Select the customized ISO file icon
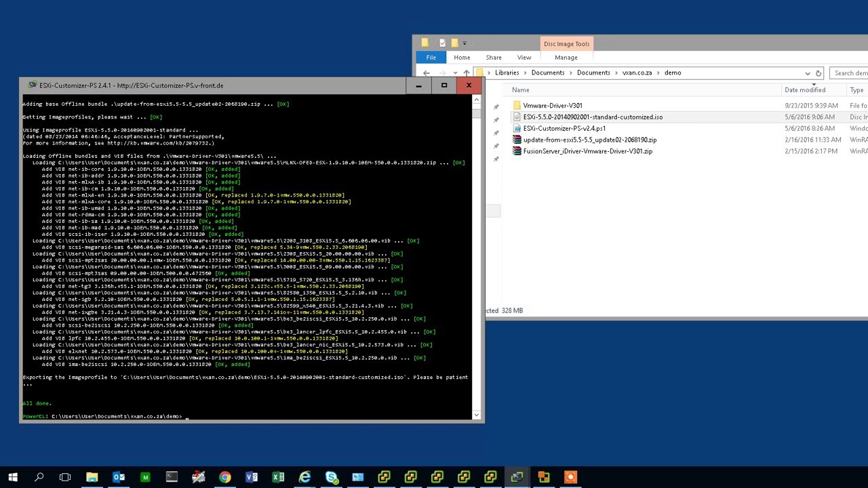Viewport: 868px width, 488px height. [517, 117]
